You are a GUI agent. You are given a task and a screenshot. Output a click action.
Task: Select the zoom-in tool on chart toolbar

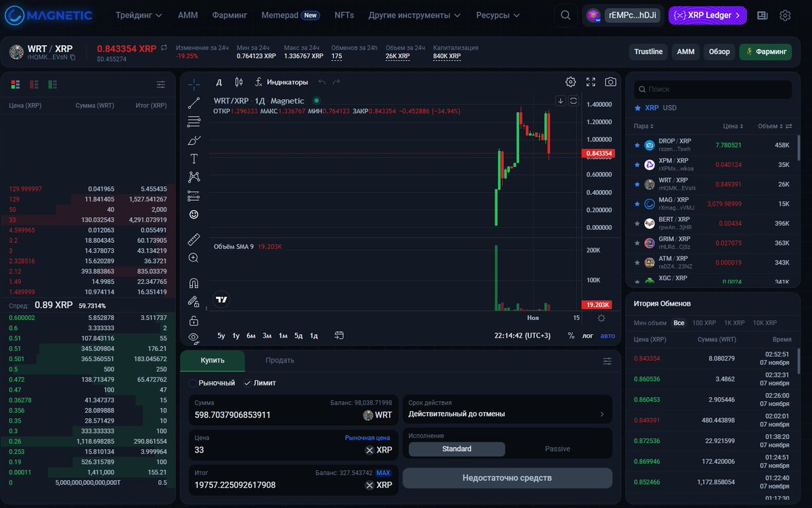coord(194,258)
